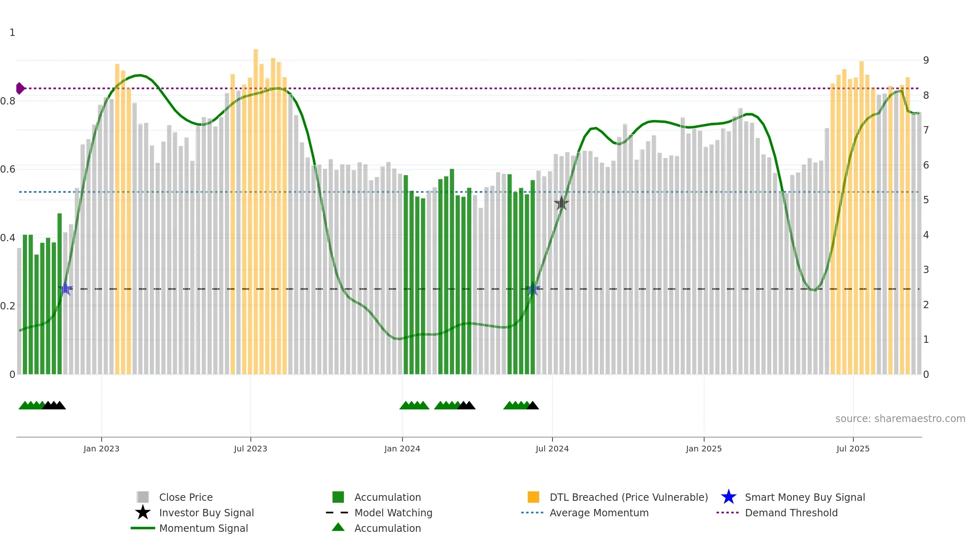Screen dimensions: 980x551
Task: Click the Jul 2025 axis label
Action: [853, 449]
